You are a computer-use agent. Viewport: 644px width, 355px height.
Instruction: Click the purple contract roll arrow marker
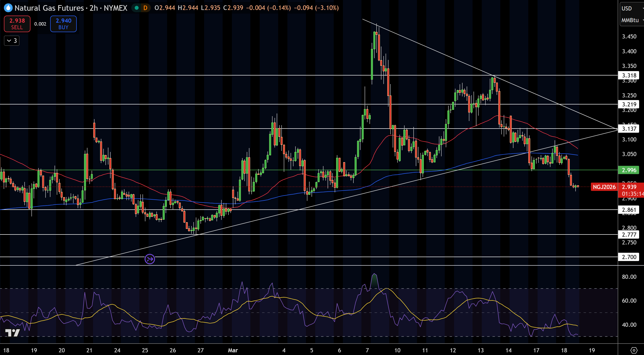click(x=150, y=259)
